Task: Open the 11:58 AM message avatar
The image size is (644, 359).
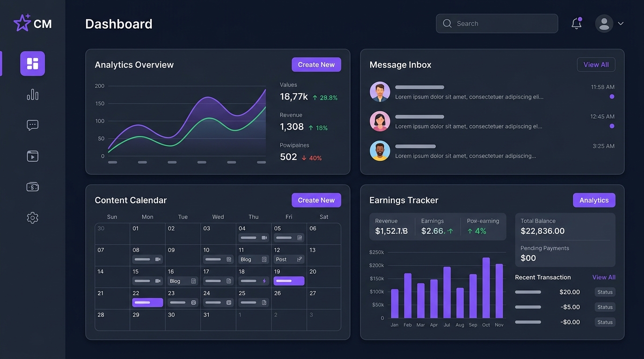Action: coord(380,92)
